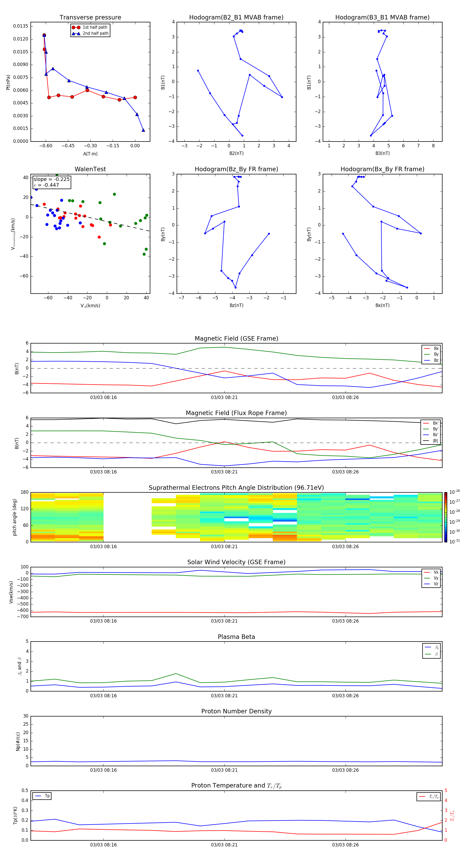Select "Vz" in the solar wind legend

pos(431,584)
